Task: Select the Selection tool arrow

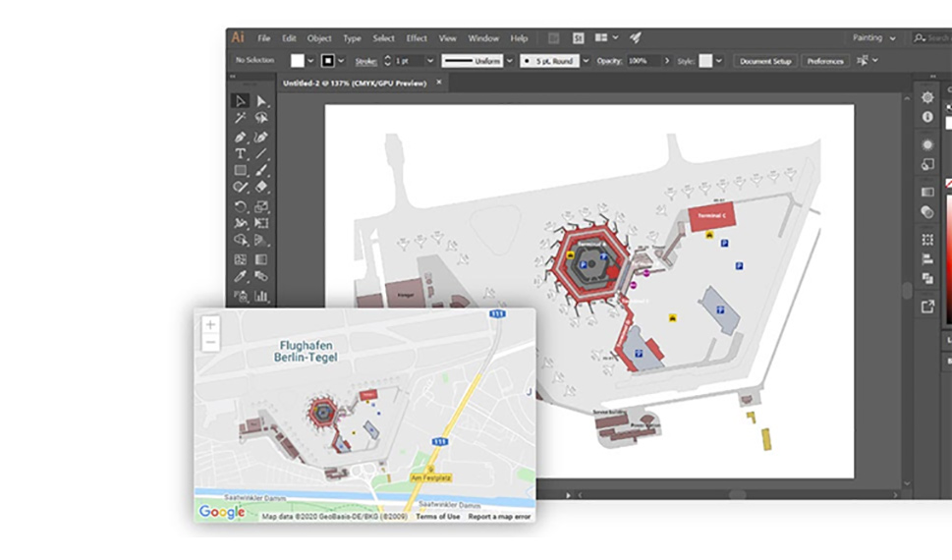Action: click(240, 101)
